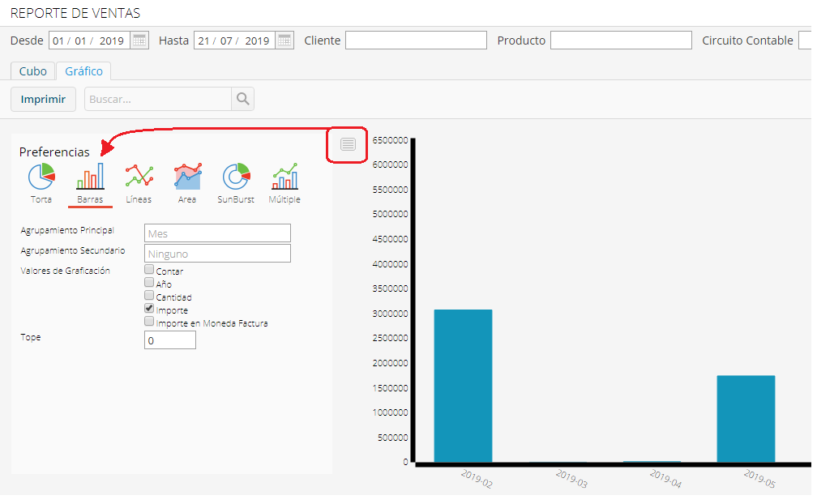Click the 2019-04 axis label
817x504 pixels.
coord(665,479)
